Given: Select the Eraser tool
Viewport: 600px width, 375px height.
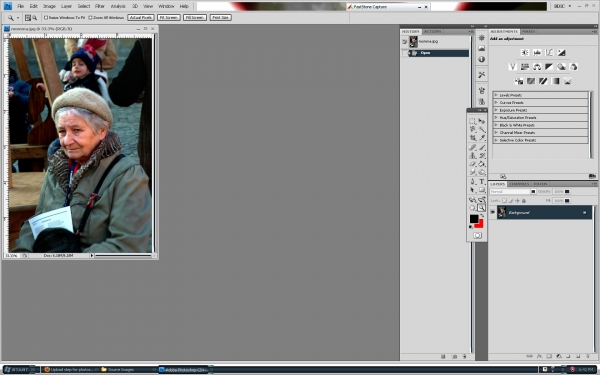Looking at the screenshot, I should pos(473,164).
